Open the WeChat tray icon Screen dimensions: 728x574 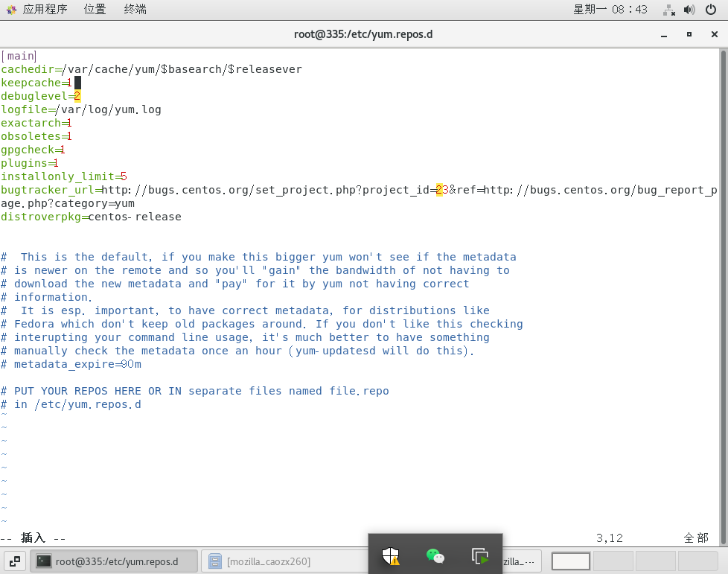point(435,556)
